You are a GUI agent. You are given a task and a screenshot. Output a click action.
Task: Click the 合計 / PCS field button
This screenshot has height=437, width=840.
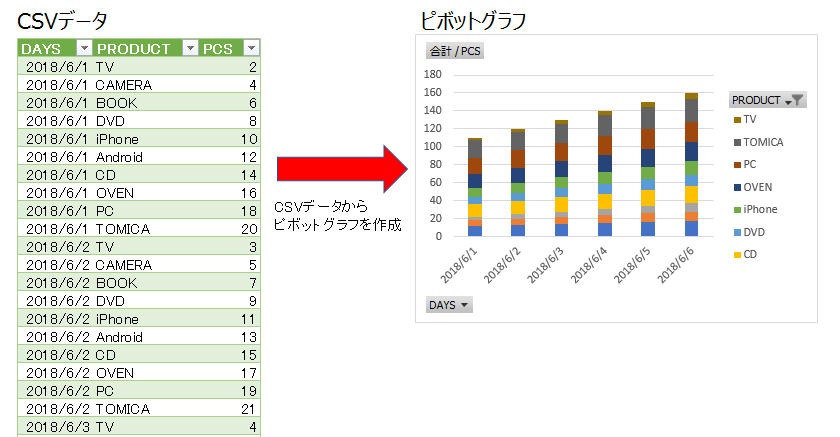455,51
